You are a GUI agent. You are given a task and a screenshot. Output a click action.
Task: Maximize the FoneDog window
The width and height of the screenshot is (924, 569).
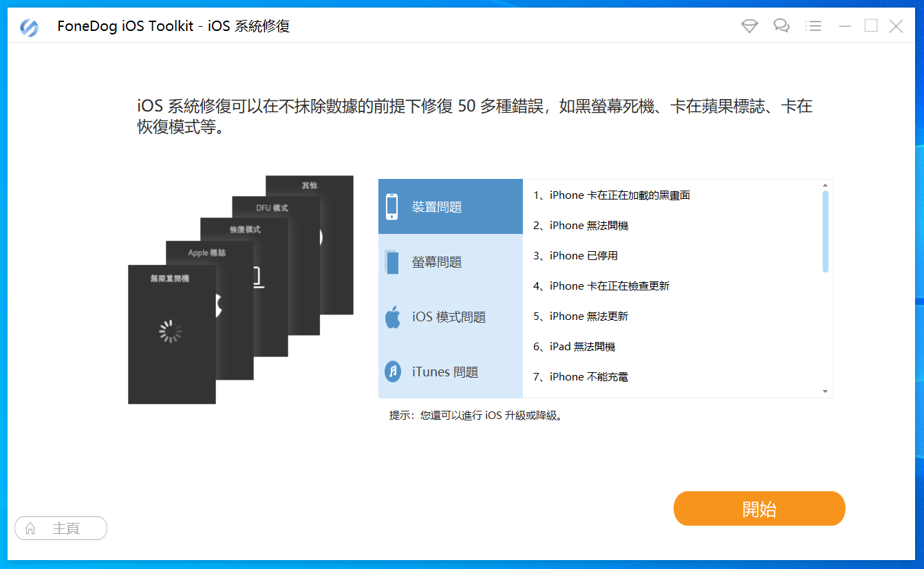point(871,26)
